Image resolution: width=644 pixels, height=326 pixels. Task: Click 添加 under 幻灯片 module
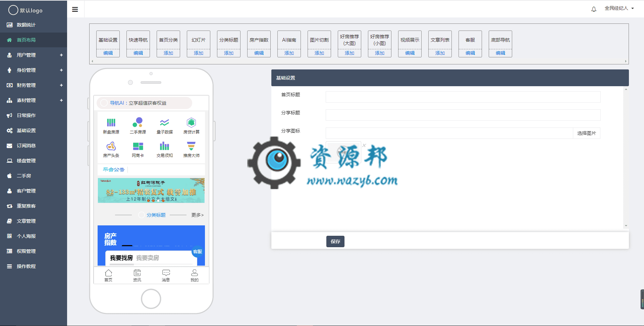[199, 53]
